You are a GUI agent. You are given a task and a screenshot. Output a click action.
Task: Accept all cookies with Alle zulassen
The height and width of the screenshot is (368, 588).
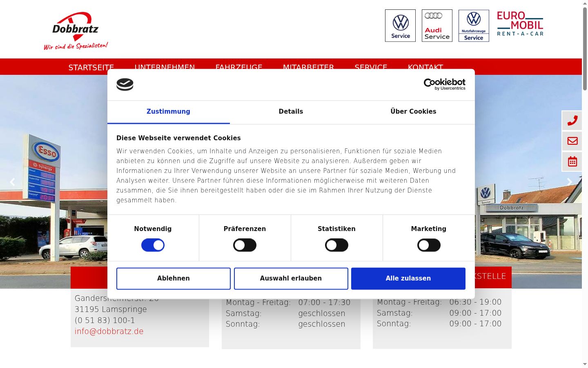click(408, 278)
